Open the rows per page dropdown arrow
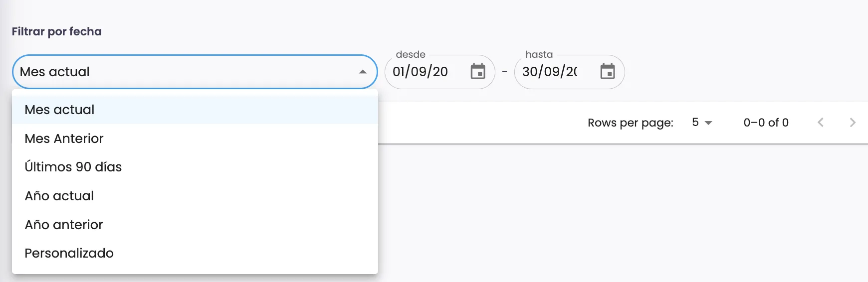This screenshot has height=282, width=868. pos(708,123)
